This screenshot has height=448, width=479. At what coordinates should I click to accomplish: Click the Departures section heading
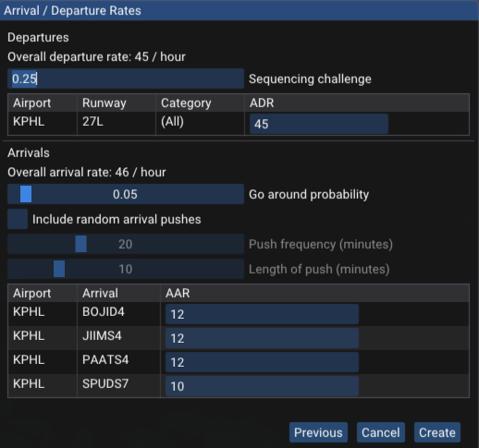pyautogui.click(x=38, y=38)
